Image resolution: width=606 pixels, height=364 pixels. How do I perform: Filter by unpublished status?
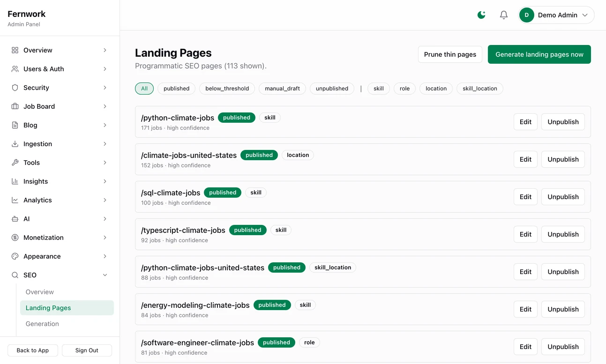[x=332, y=89]
